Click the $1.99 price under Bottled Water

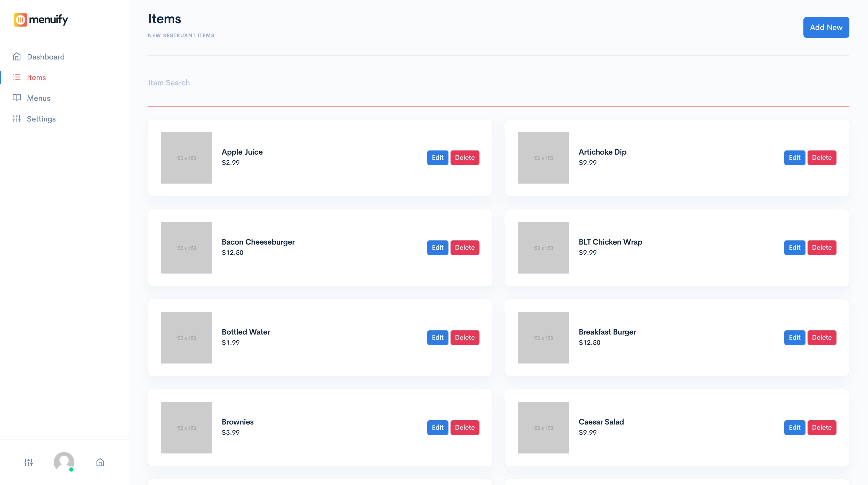[x=230, y=343]
